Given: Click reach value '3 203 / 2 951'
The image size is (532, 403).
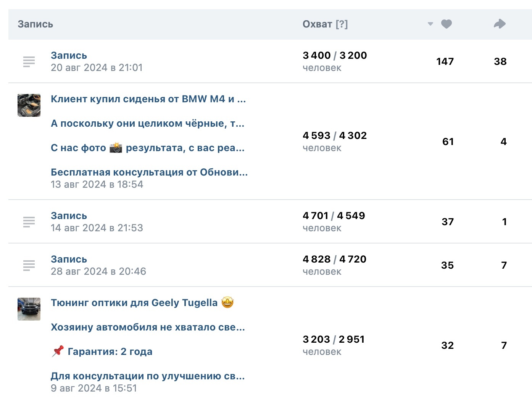Looking at the screenshot, I should (x=334, y=339).
